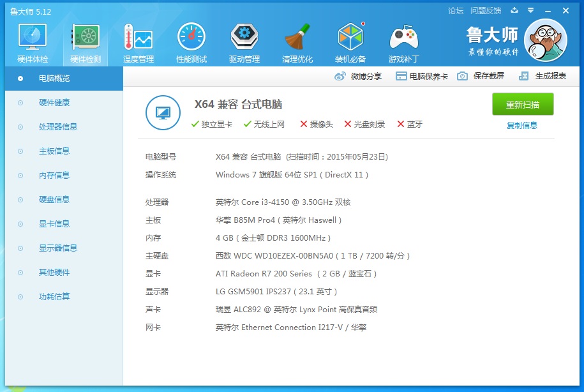Click the X64 兼容 台式电脑 heading
Screen dimensions: 584x392
click(238, 104)
